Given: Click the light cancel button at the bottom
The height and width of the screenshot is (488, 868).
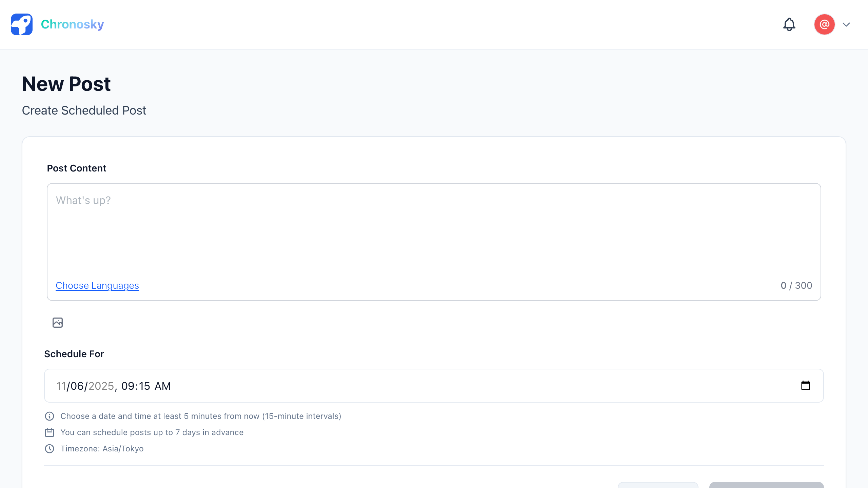Looking at the screenshot, I should click(658, 485).
